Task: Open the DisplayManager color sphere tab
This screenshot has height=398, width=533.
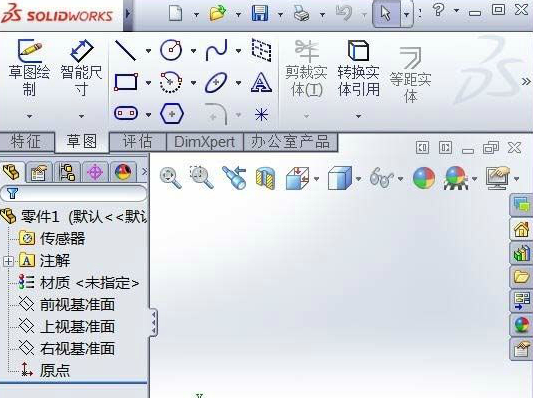Action: point(123,172)
